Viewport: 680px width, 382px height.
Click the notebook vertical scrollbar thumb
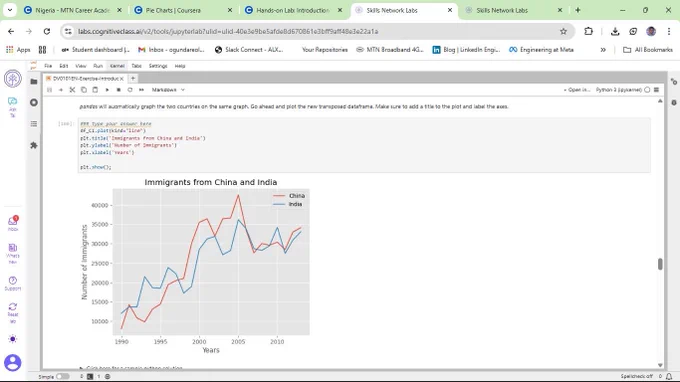coord(660,264)
